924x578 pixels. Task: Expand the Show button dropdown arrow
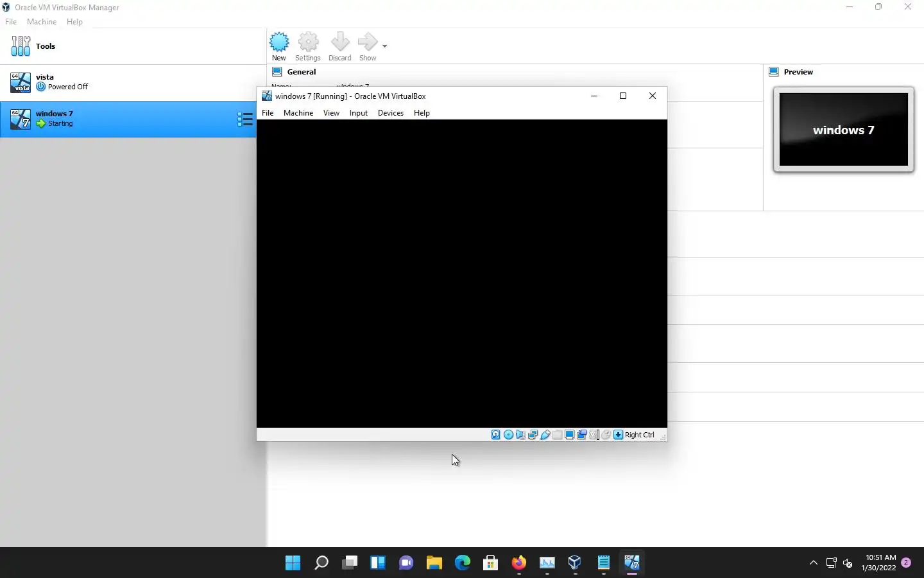(x=384, y=46)
